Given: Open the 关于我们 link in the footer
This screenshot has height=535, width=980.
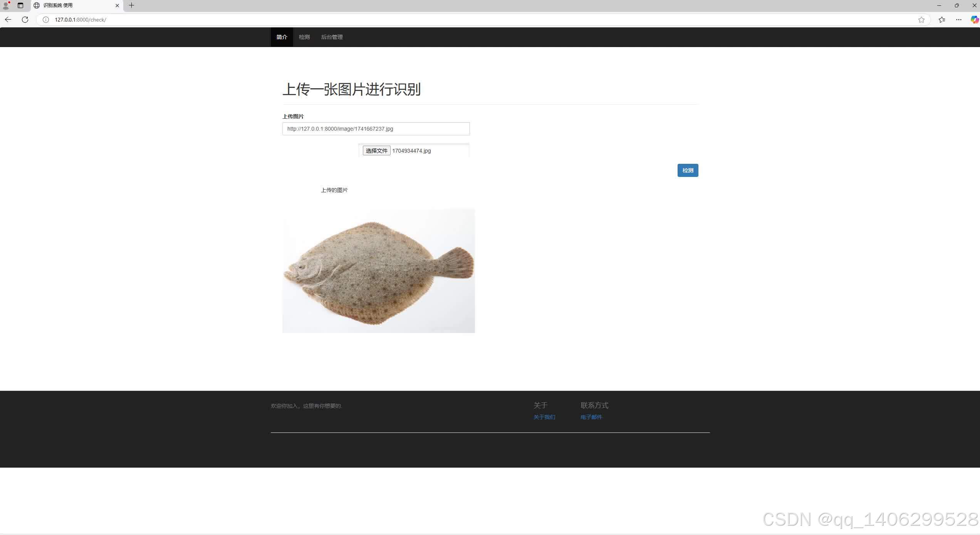Looking at the screenshot, I should click(x=544, y=417).
